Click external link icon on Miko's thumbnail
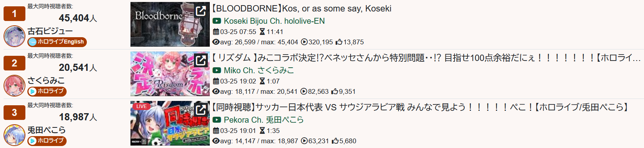 coord(201,61)
